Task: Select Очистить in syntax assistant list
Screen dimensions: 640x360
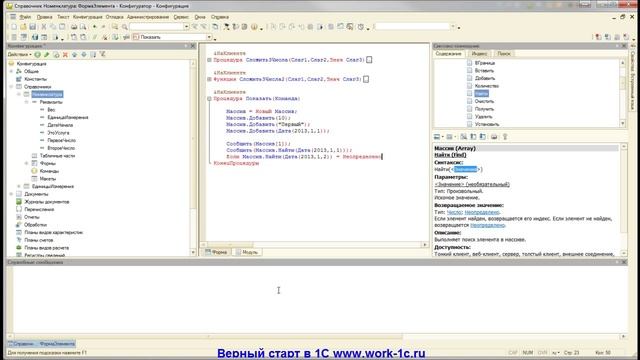Action: pyautogui.click(x=484, y=101)
